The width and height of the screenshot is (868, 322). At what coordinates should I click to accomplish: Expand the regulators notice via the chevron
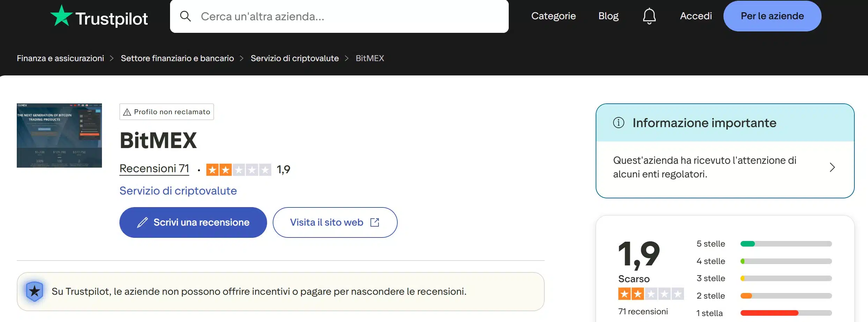point(832,167)
